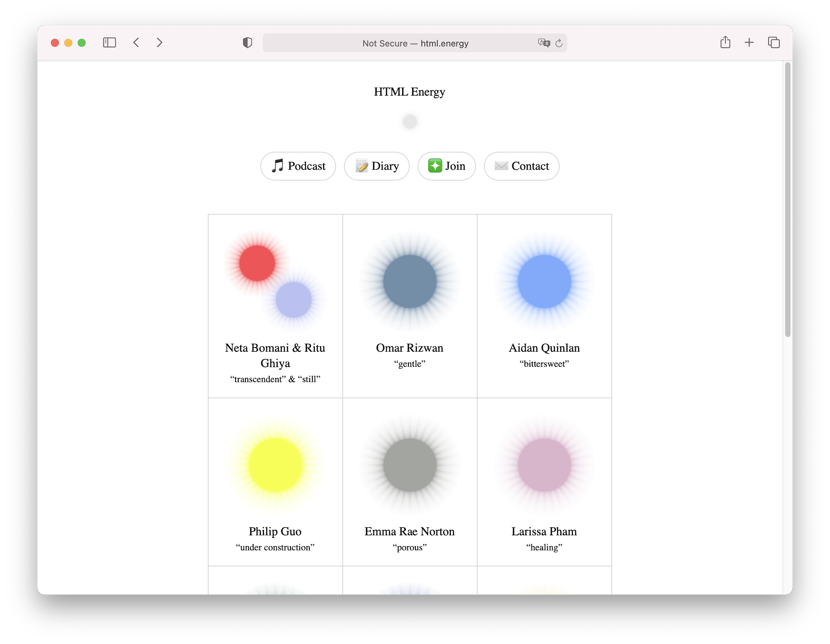Go forward to next page
This screenshot has height=644, width=830.
(159, 42)
